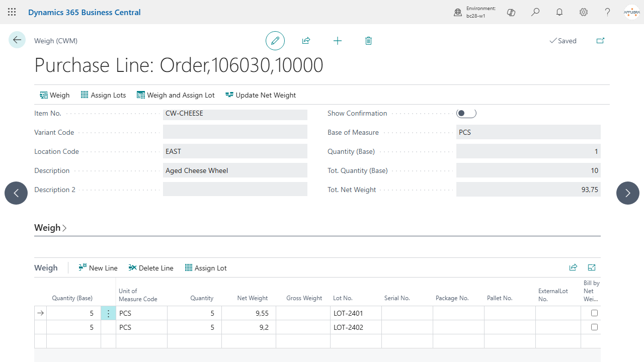This screenshot has height=362, width=644.
Task: Click the Unit of Measure Code header
Action: pyautogui.click(x=138, y=295)
